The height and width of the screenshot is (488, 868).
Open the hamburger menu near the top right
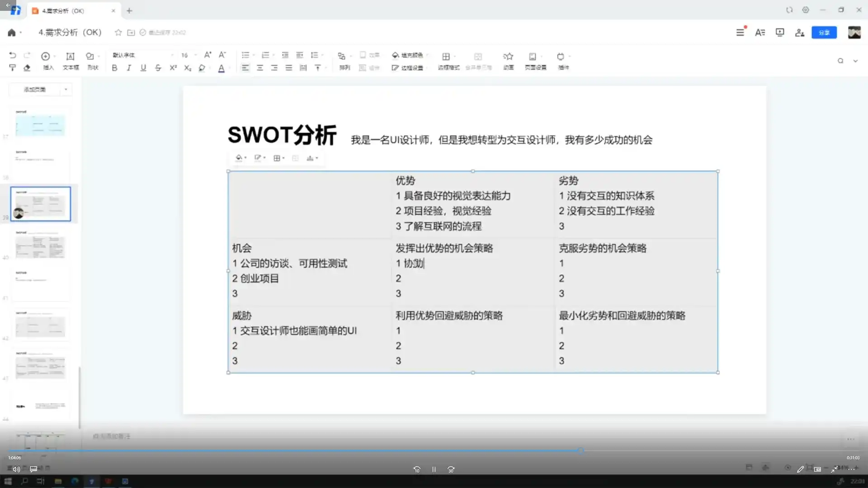(x=740, y=32)
